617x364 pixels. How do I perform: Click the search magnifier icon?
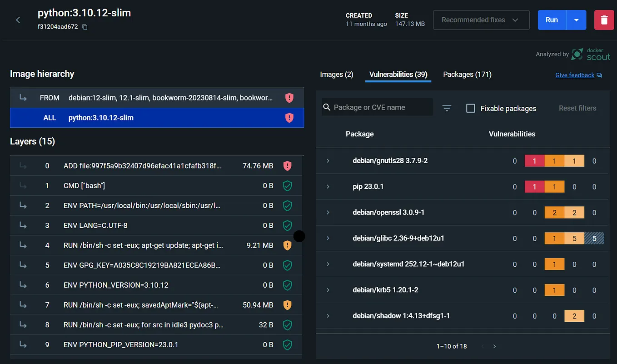coord(327,107)
